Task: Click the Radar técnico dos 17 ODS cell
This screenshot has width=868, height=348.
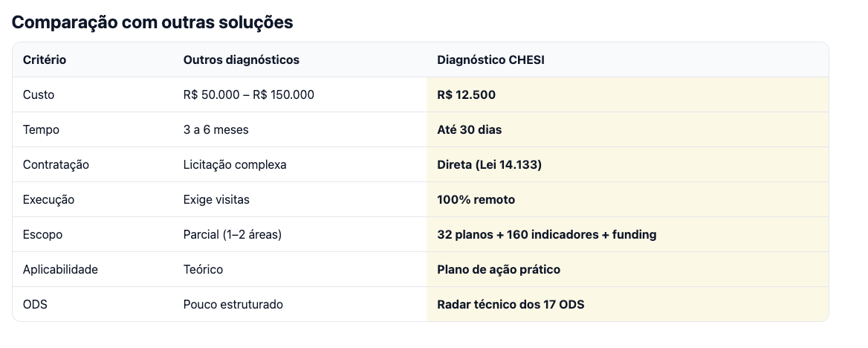Action: click(628, 304)
